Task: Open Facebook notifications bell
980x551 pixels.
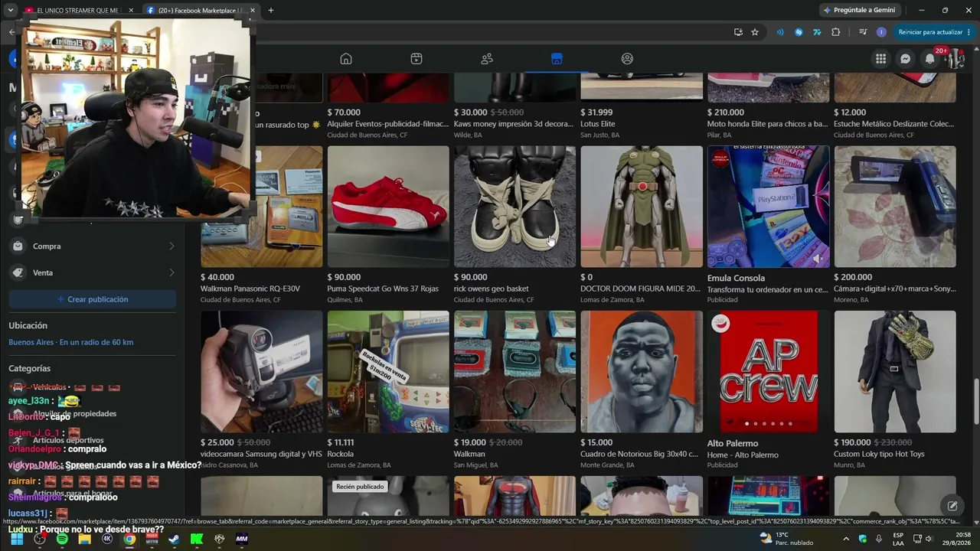Action: 929,59
